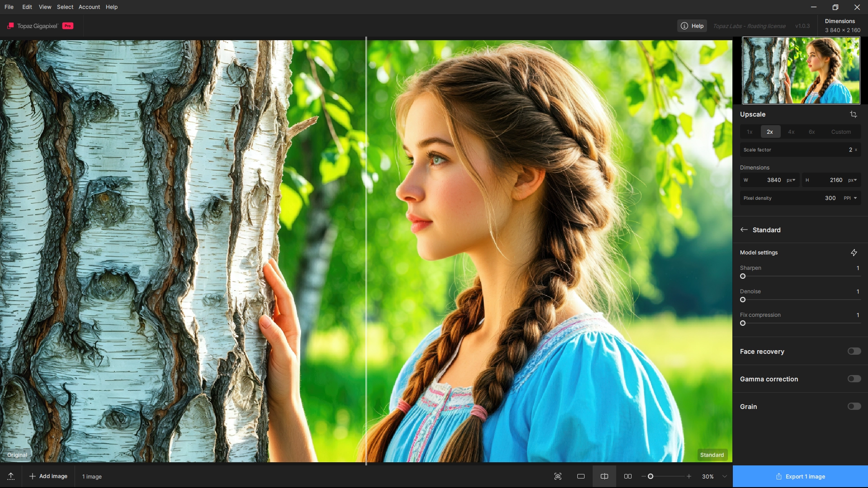868x488 pixels.
Task: Open the width px unit dropdown
Action: [x=791, y=180]
